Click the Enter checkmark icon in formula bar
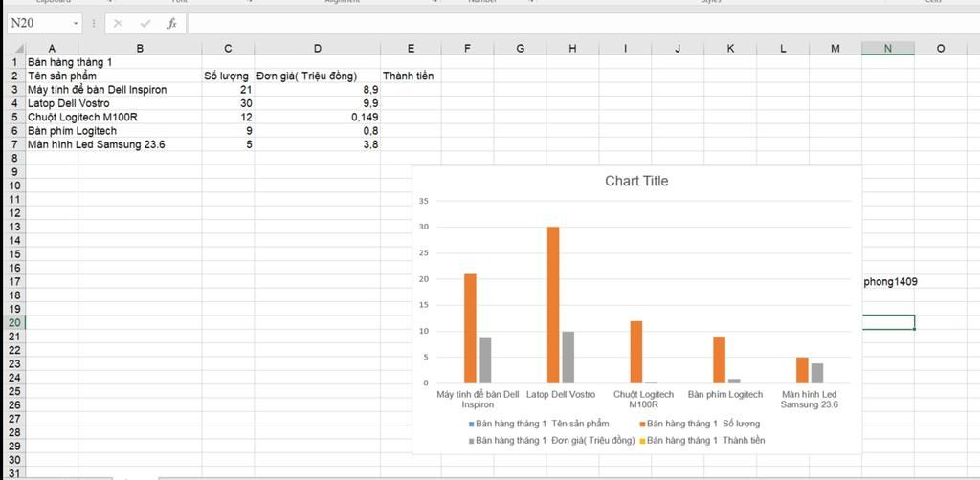The image size is (980, 480). click(x=145, y=24)
